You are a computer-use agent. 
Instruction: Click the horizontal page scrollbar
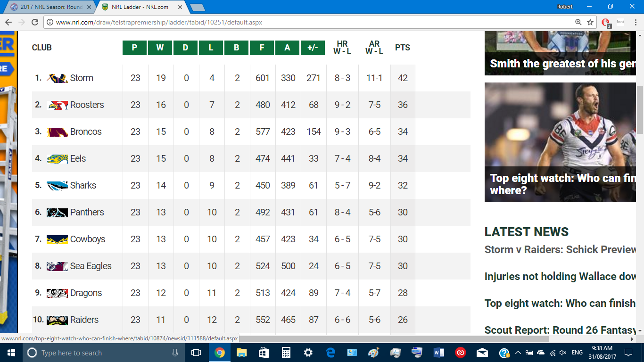coord(394,339)
